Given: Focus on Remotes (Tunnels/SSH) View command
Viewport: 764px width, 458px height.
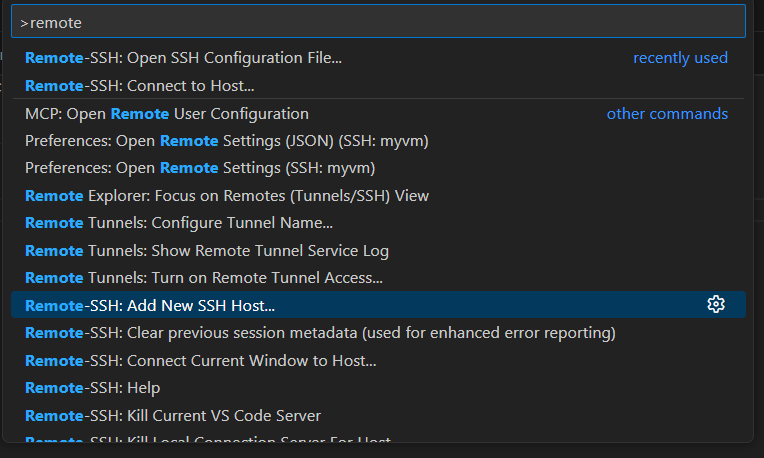Looking at the screenshot, I should pos(227,196).
